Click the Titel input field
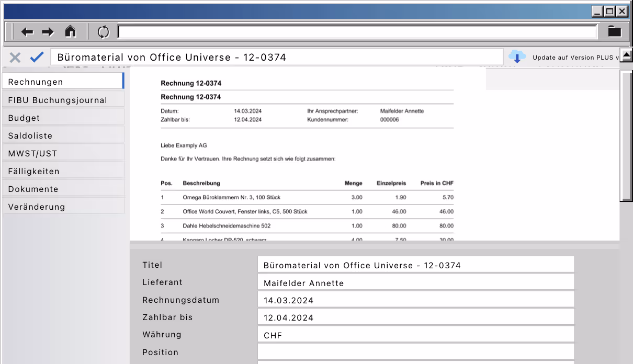633x364 pixels. [416, 265]
